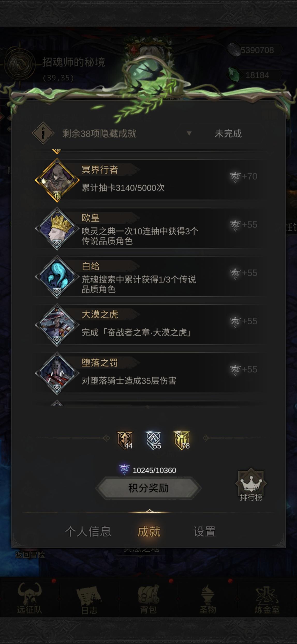The image size is (297, 644).
Task: Tap the 返回冒险 link
Action: (x=30, y=555)
